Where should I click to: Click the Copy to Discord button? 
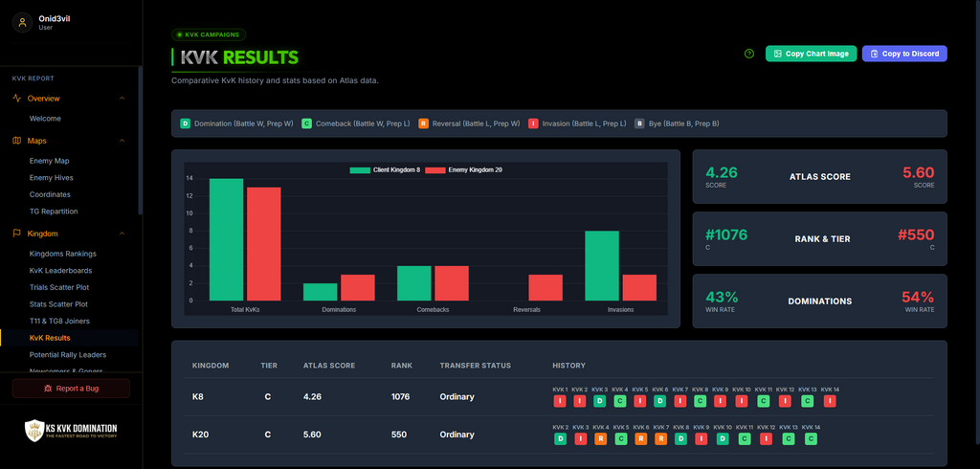pyautogui.click(x=904, y=54)
